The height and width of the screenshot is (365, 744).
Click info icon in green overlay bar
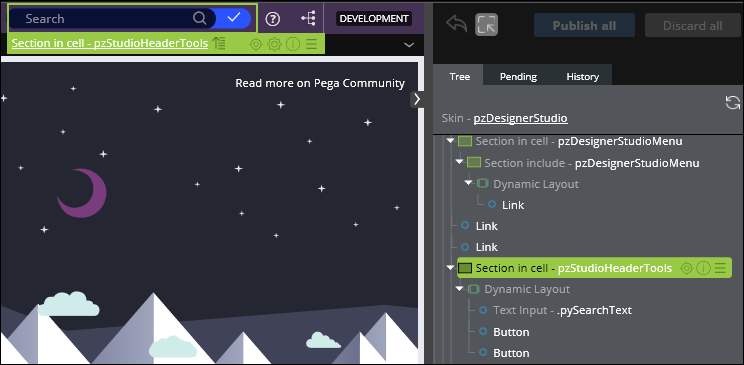(x=293, y=44)
